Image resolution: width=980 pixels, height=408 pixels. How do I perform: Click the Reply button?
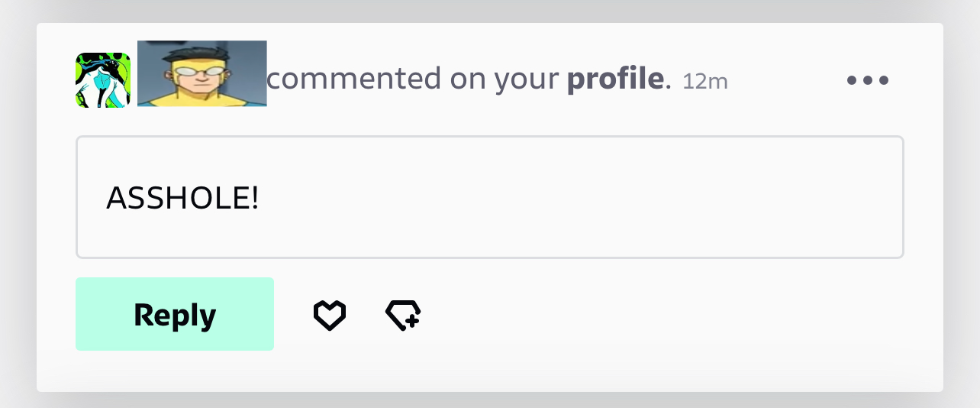(x=175, y=314)
